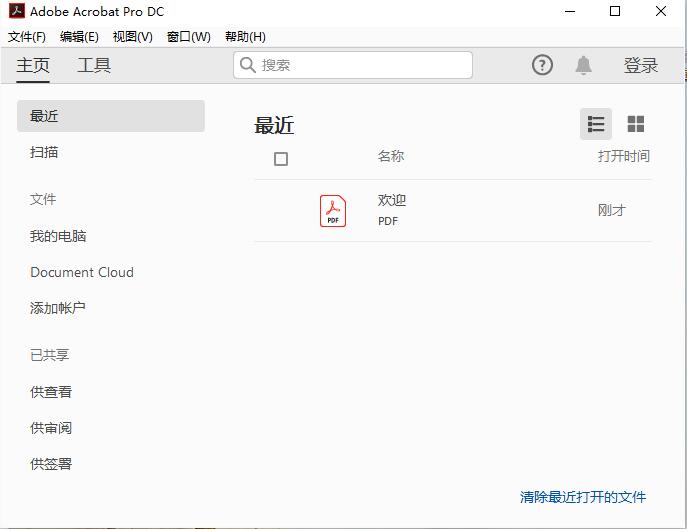The width and height of the screenshot is (687, 529).
Task: Select the 欢迎 file name
Action: click(x=392, y=200)
